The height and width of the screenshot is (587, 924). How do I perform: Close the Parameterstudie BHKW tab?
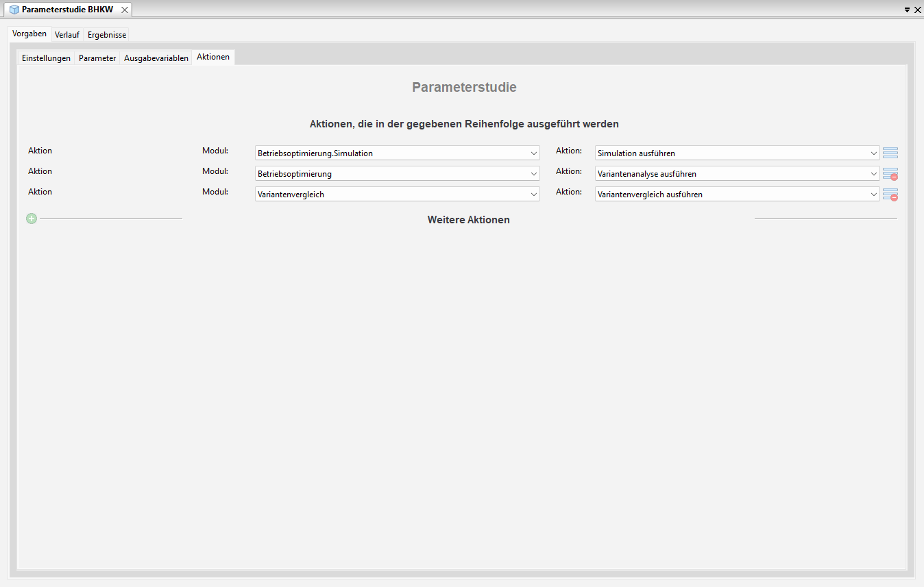[x=125, y=10]
